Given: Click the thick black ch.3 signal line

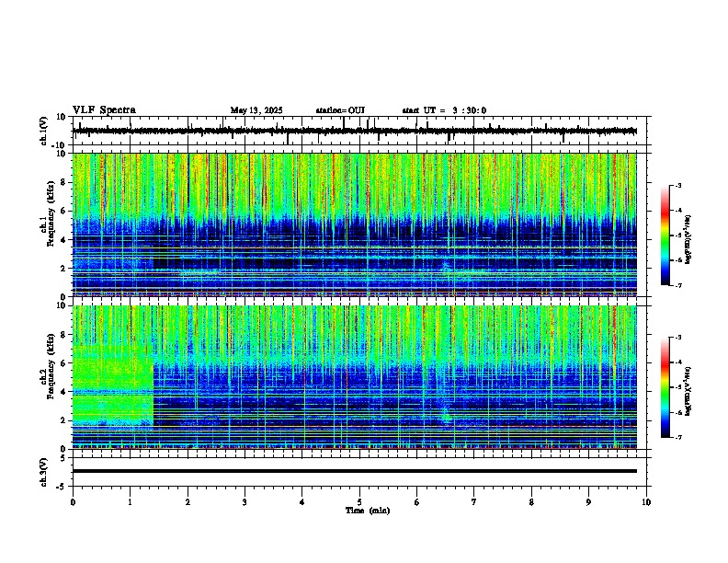Looking at the screenshot, I should [x=354, y=471].
